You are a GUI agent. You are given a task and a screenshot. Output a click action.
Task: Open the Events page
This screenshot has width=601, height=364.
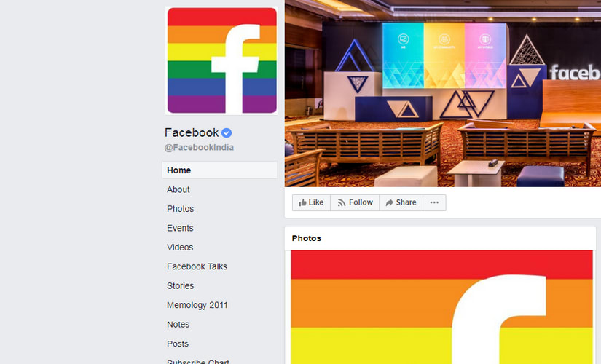(180, 228)
